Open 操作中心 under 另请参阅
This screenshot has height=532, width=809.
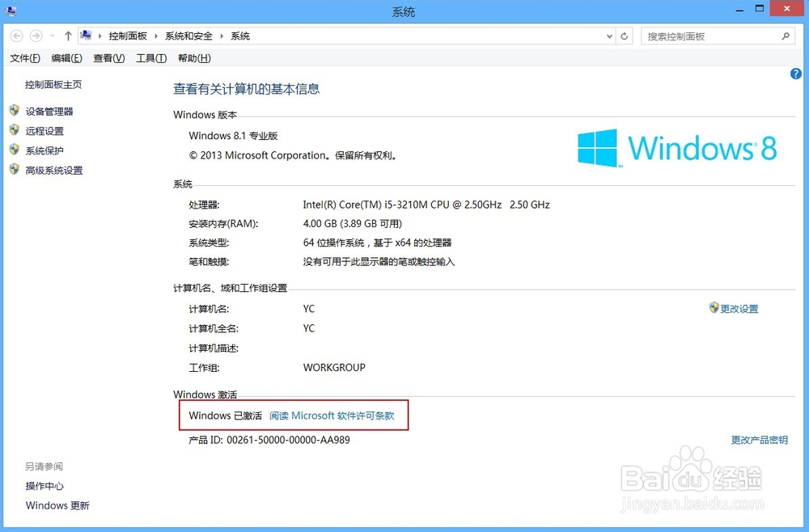click(44, 486)
